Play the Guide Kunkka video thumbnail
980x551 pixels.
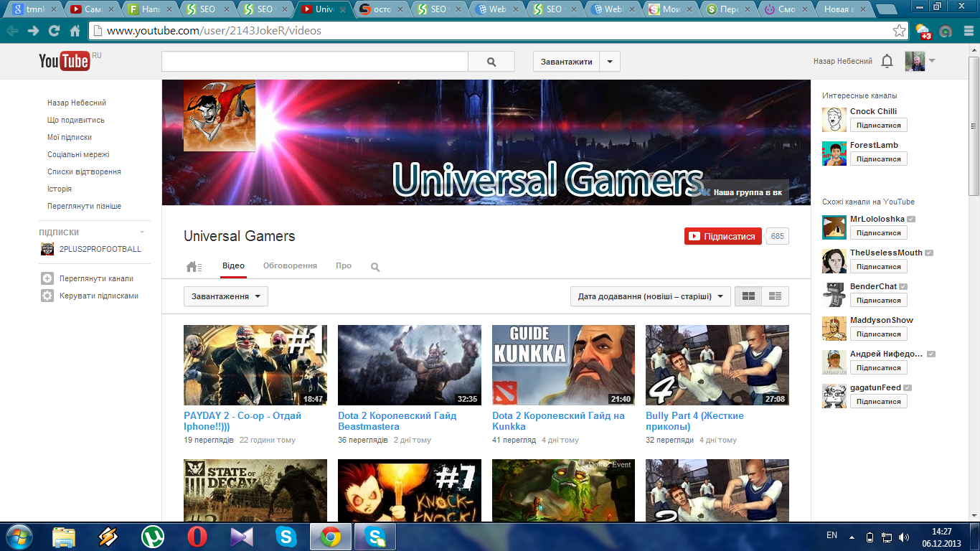click(x=563, y=365)
